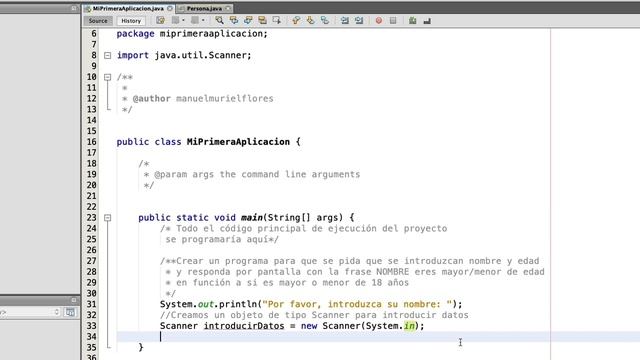Click the icon beside the lower-left combo box
Image resolution: width=640 pixels, height=360 pixels.
pyautogui.click(x=70, y=312)
